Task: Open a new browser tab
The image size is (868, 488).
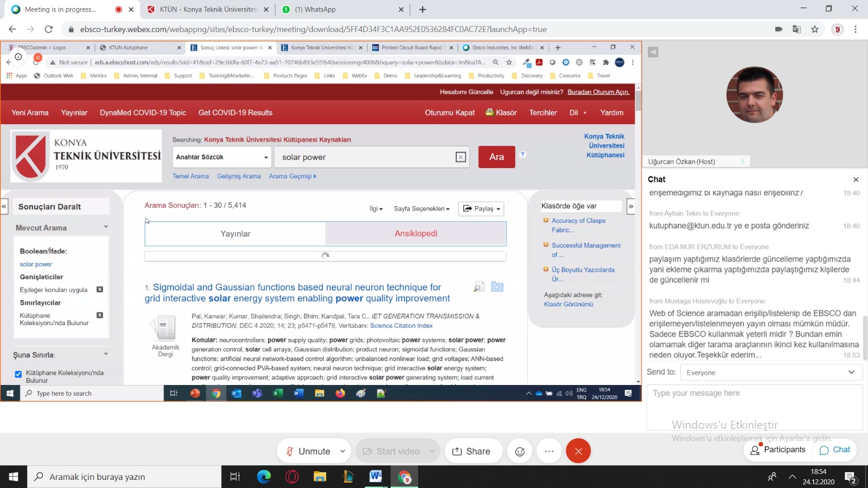Action: coord(423,9)
